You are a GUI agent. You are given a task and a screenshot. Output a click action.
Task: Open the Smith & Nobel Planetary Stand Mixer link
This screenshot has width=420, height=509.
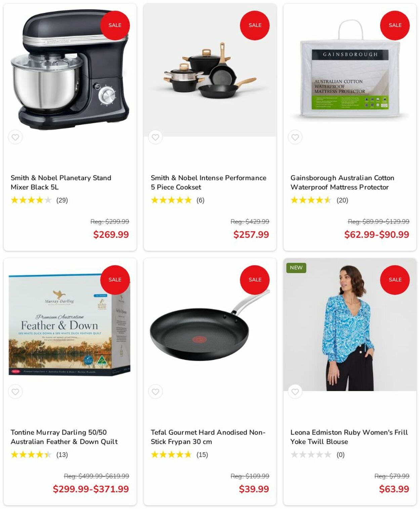61,182
